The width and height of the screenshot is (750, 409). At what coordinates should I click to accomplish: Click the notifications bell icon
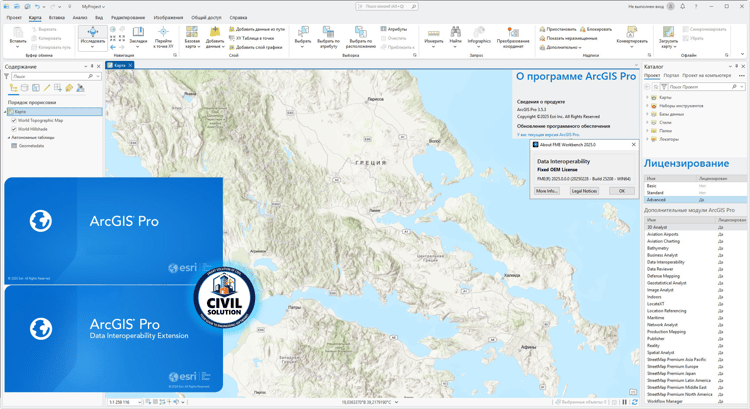(683, 6)
